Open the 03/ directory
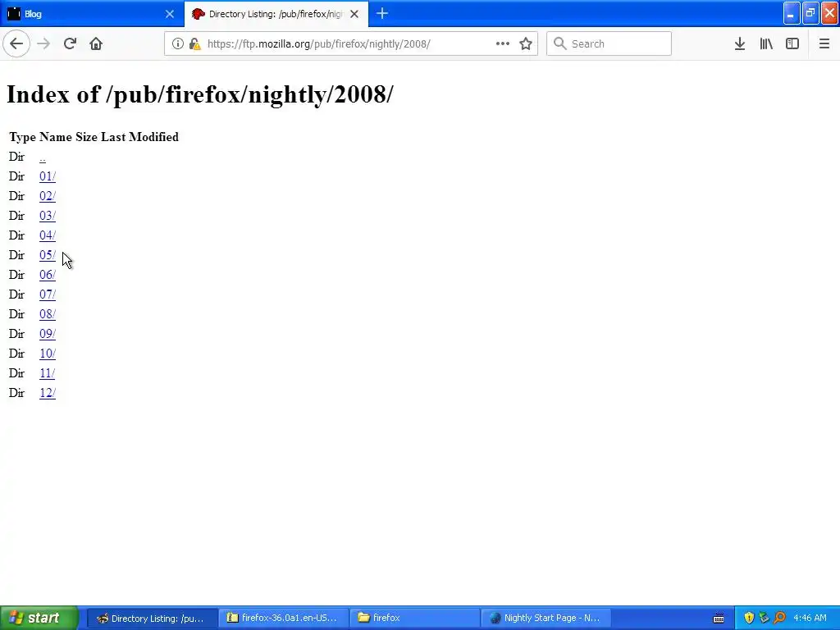Image resolution: width=840 pixels, height=630 pixels. tap(47, 216)
